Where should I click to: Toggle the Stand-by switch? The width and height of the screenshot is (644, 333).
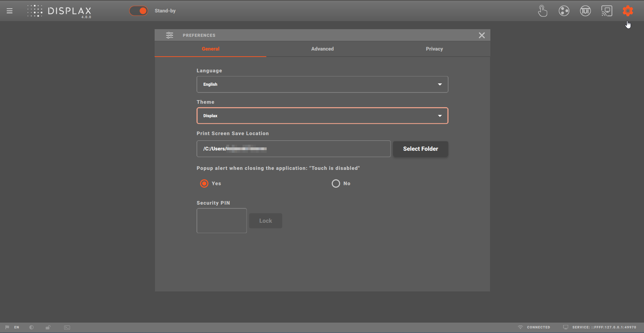point(139,11)
